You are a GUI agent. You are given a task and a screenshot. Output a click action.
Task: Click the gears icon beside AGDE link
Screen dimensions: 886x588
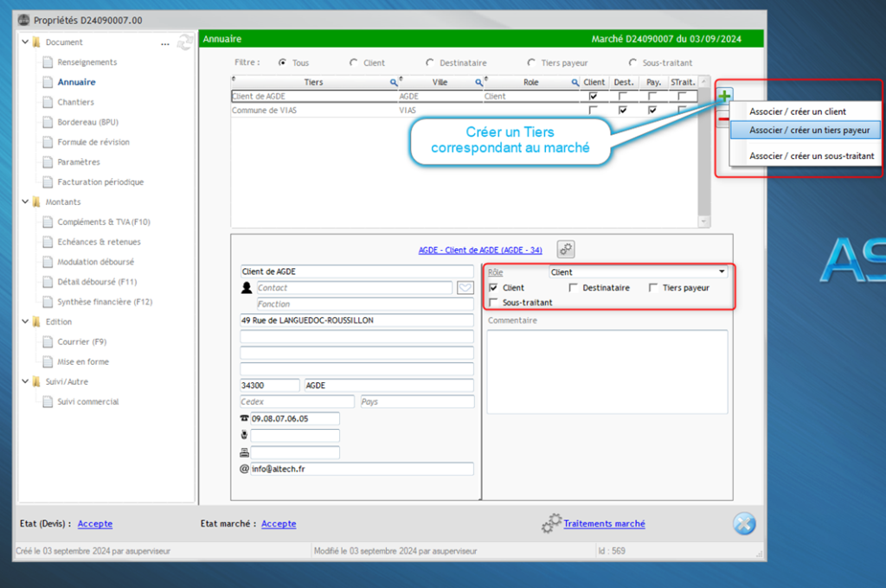pyautogui.click(x=566, y=249)
